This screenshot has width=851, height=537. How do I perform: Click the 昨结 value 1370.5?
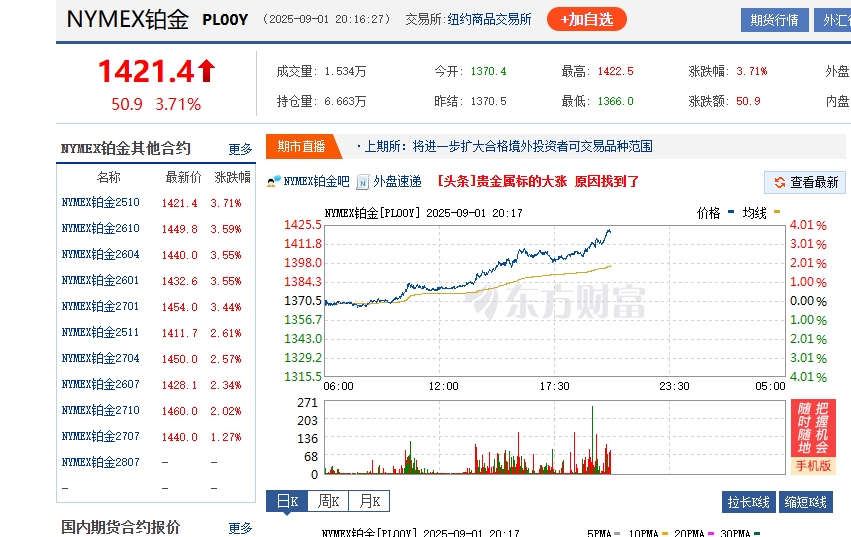[488, 102]
